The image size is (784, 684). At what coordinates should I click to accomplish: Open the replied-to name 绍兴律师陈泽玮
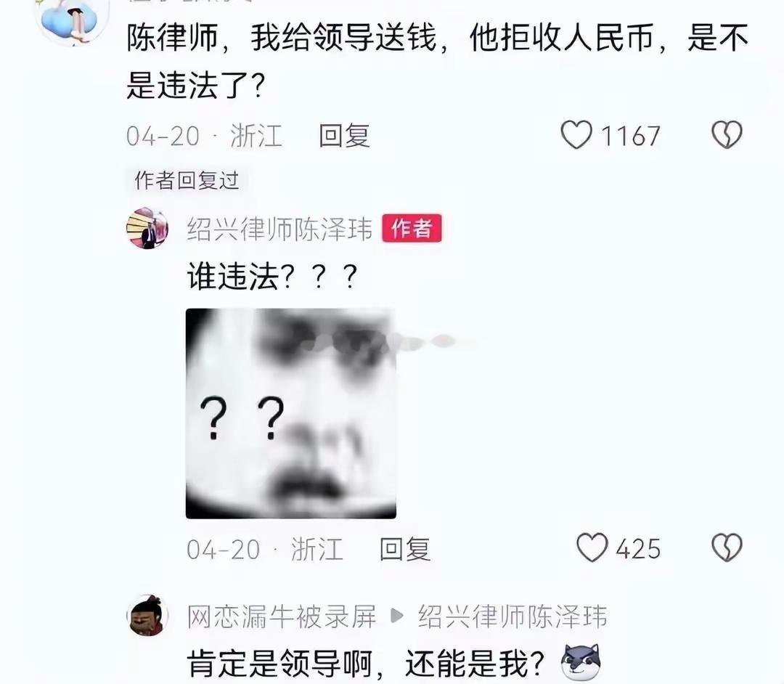(x=513, y=616)
